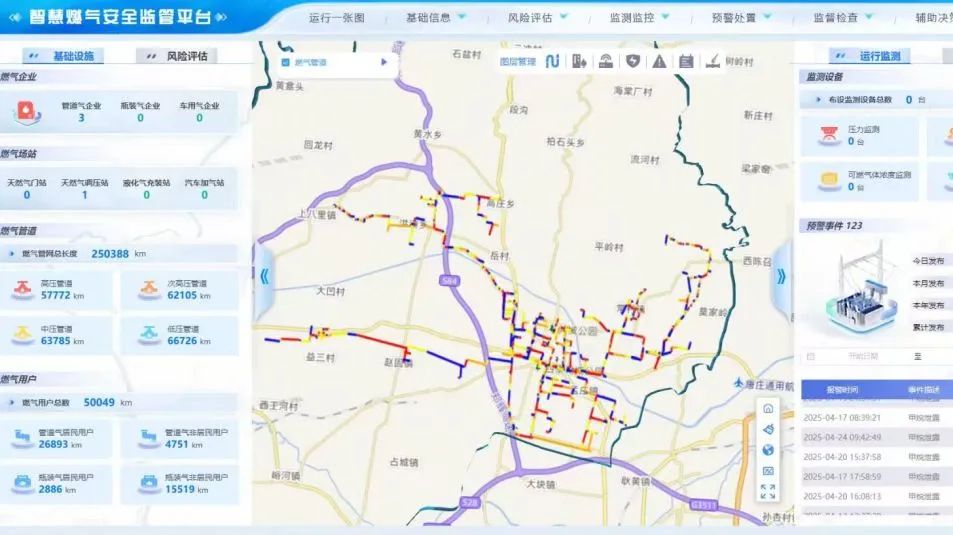
Task: Click the 今日发布 label
Action: [x=928, y=261]
